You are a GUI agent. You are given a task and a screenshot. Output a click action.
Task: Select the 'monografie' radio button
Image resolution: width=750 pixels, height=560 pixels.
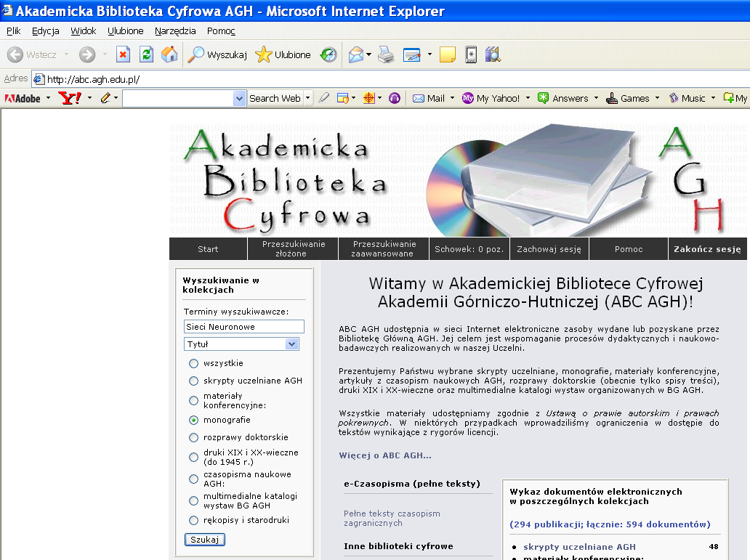coord(193,420)
